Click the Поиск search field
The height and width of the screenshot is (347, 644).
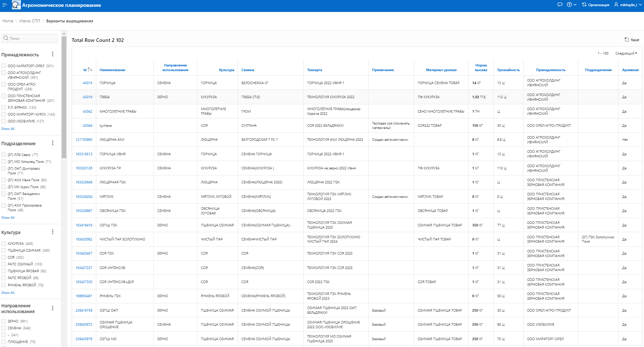tap(32, 38)
